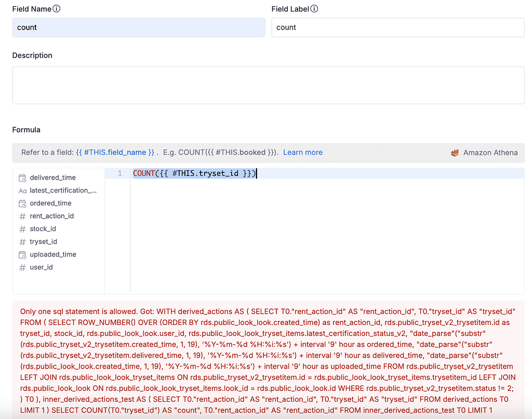Click the text-type Aa icon beside latest_certification
This screenshot has width=532, height=419.
[x=23, y=190]
